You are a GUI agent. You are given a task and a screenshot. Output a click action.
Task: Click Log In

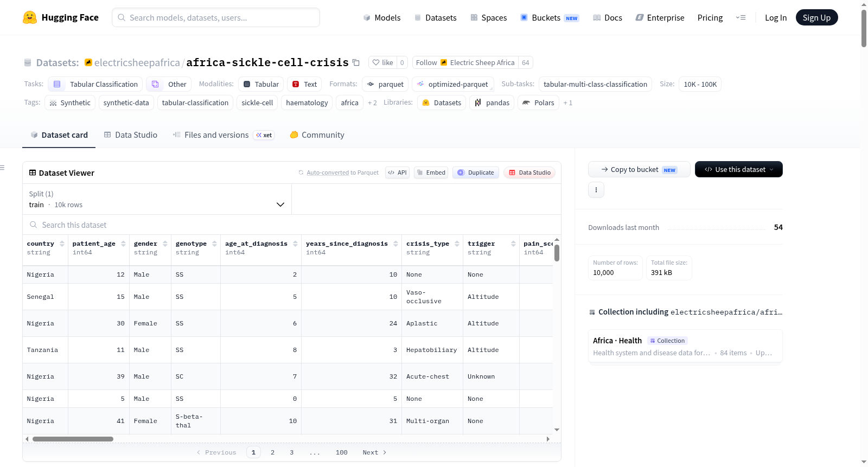[776, 17]
